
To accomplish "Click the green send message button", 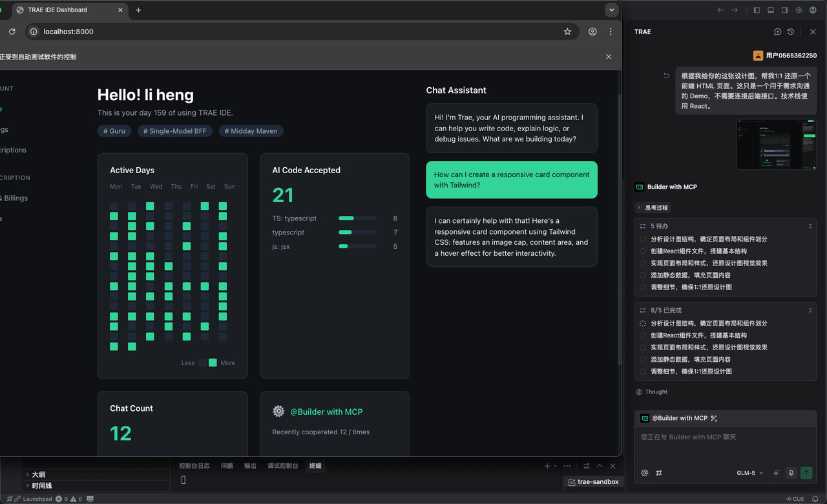I will [x=806, y=473].
